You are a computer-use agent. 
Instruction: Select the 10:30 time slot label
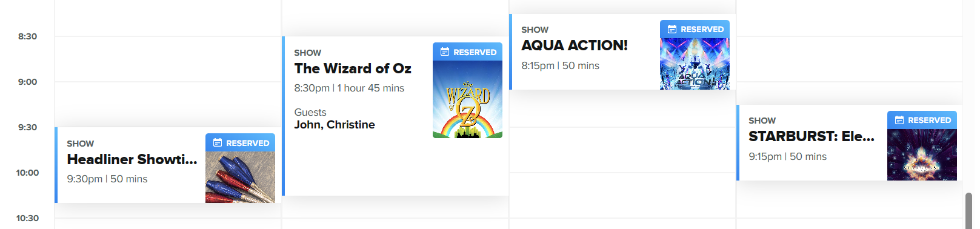(x=27, y=218)
